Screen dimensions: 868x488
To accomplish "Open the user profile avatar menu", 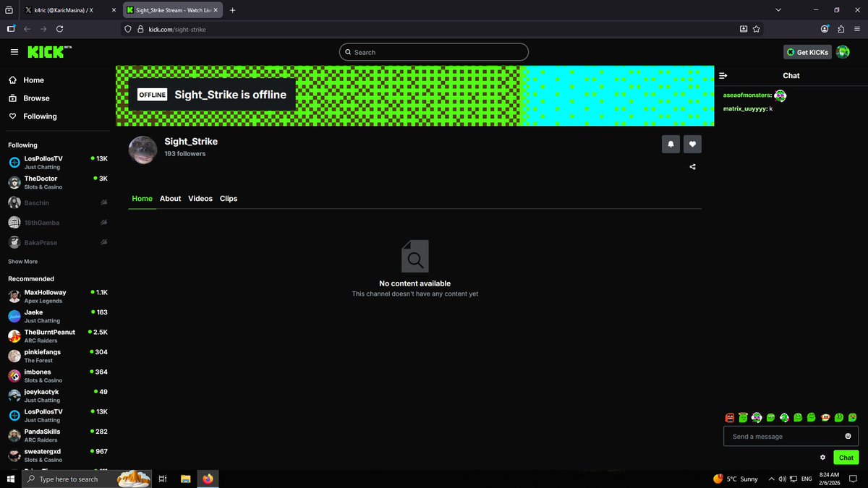I will (x=843, y=52).
